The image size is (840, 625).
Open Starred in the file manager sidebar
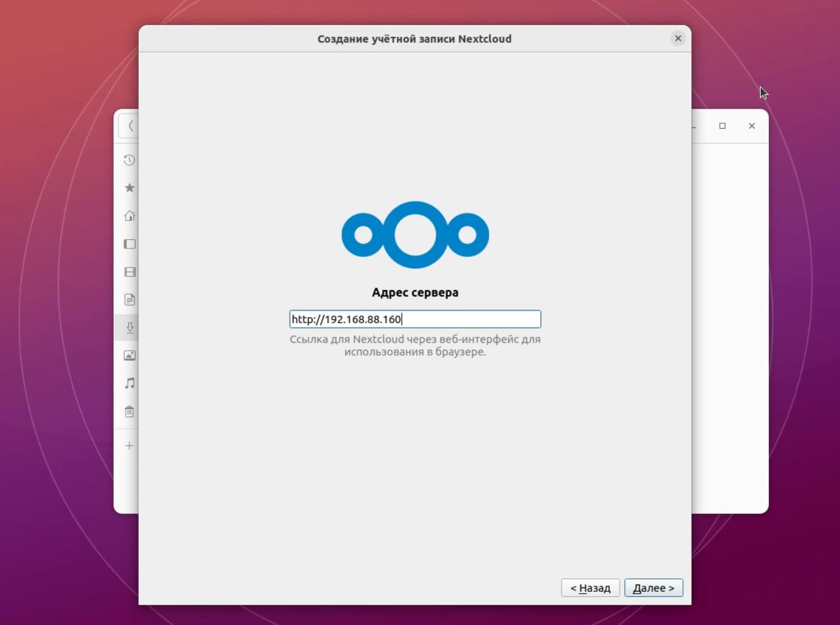[x=129, y=188]
